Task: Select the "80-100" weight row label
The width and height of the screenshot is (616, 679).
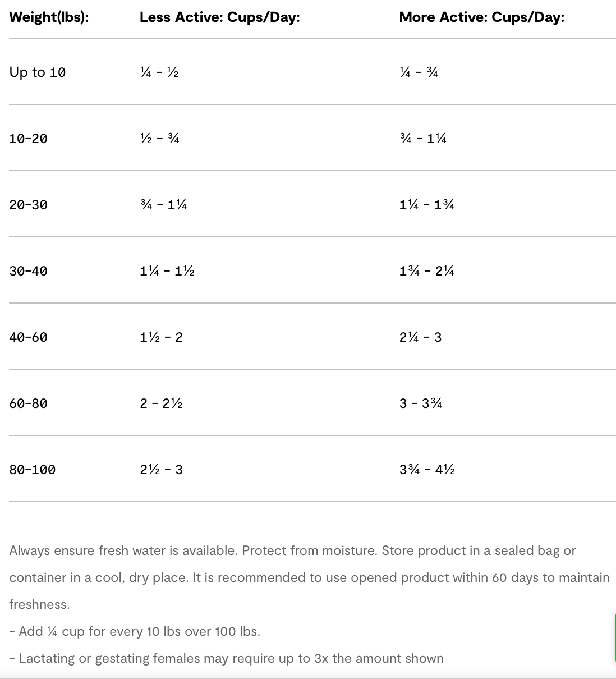Action: (33, 470)
